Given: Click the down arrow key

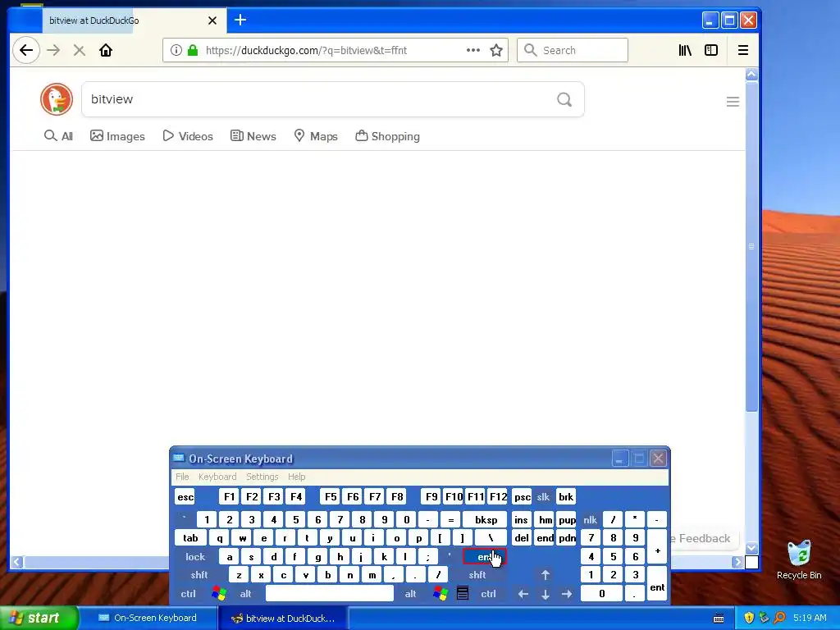Looking at the screenshot, I should [546, 594].
